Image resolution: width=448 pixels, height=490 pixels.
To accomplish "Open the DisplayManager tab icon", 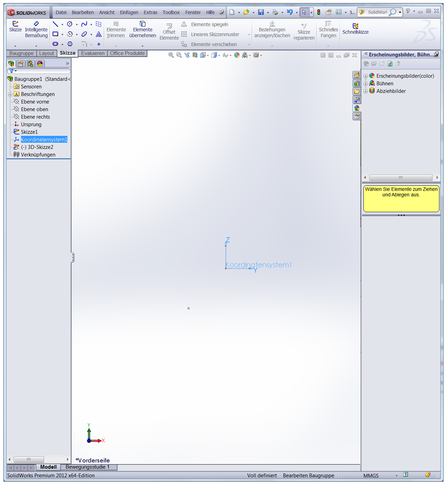I will click(x=40, y=64).
